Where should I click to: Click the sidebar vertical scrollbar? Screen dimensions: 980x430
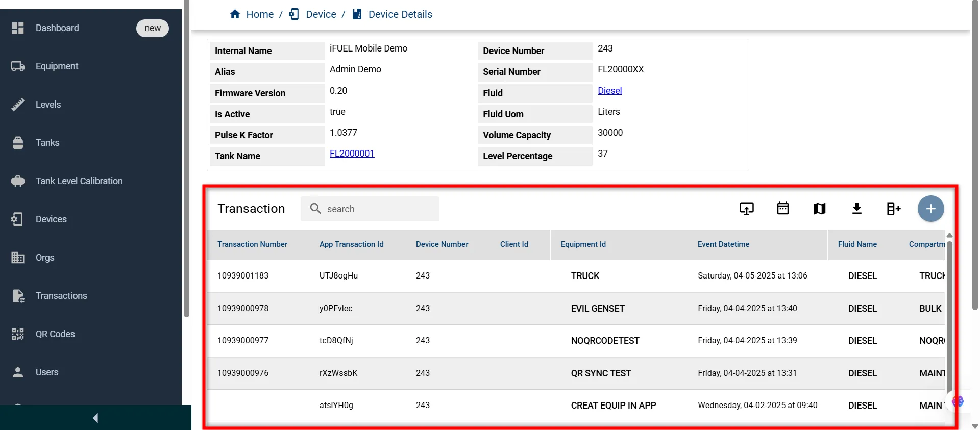pos(186,158)
